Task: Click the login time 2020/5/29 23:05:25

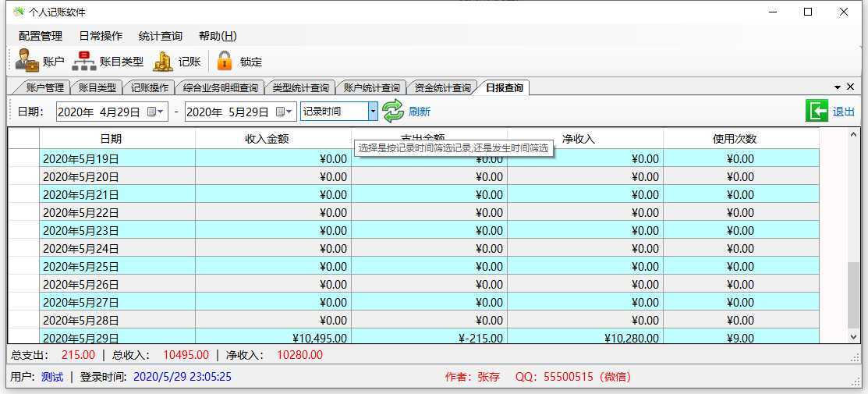Action: point(182,378)
